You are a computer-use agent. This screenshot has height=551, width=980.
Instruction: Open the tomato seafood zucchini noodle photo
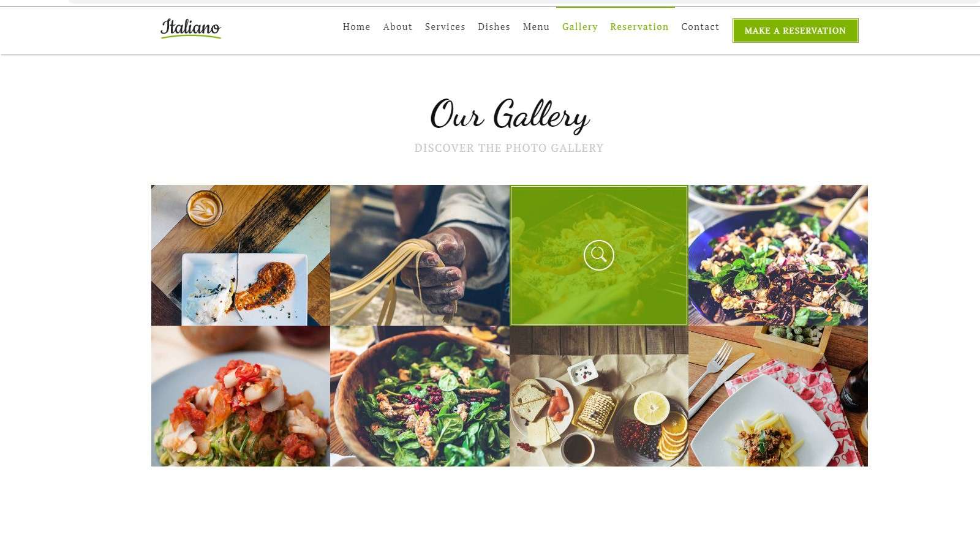click(241, 396)
